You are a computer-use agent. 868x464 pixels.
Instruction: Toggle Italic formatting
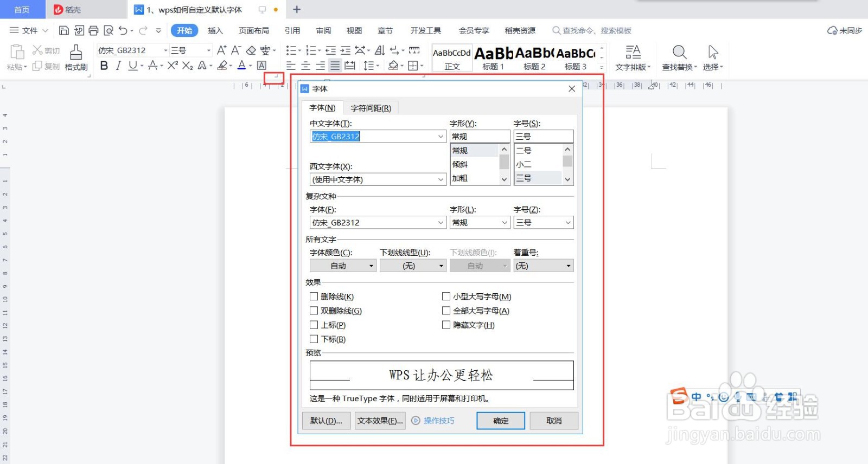pos(118,66)
